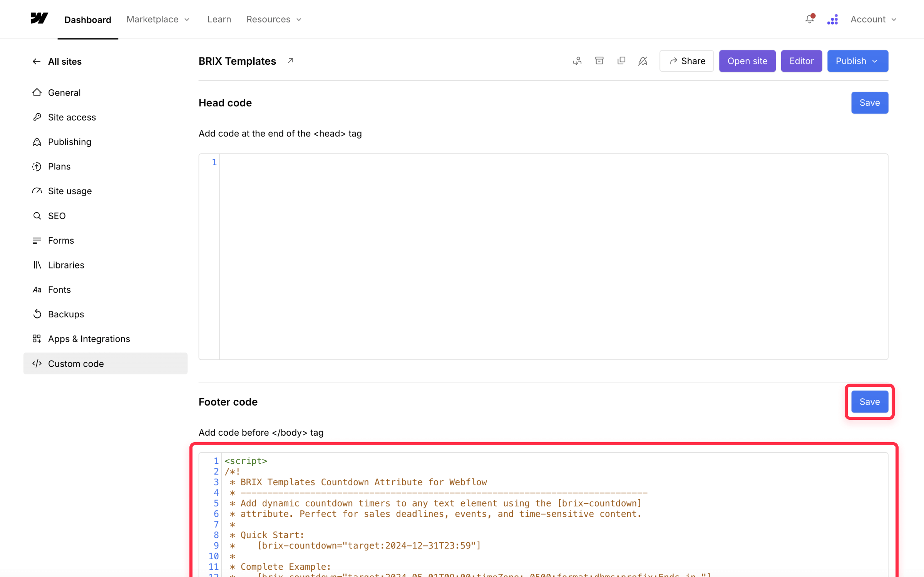Click the Apps & Integrations grid icon
Screen dimensions: 924x577
click(x=37, y=339)
